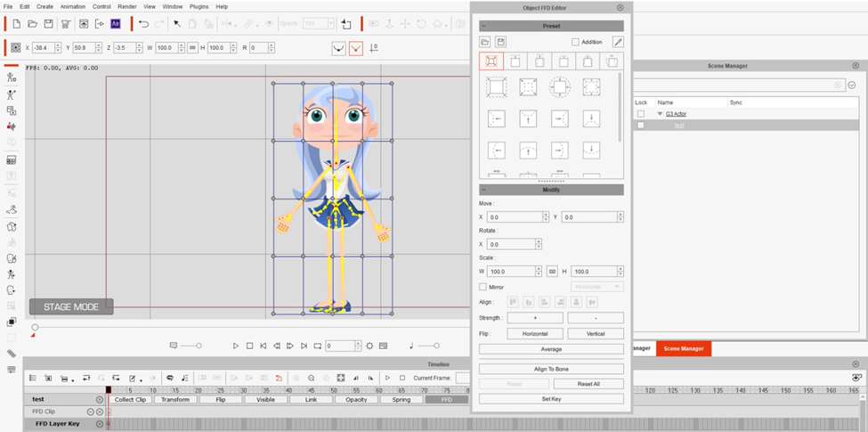This screenshot has height=432, width=868.
Task: Open preset folder icon in FFD Editor
Action: (x=485, y=42)
